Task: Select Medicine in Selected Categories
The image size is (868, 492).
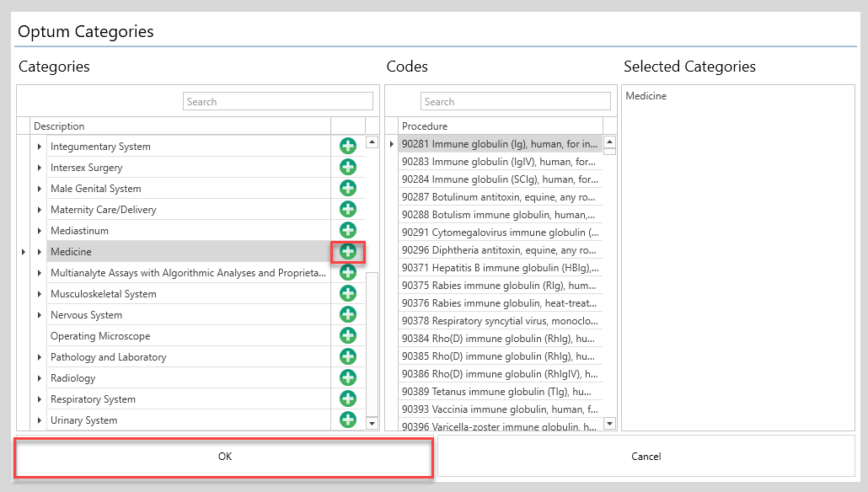Action: click(x=646, y=96)
